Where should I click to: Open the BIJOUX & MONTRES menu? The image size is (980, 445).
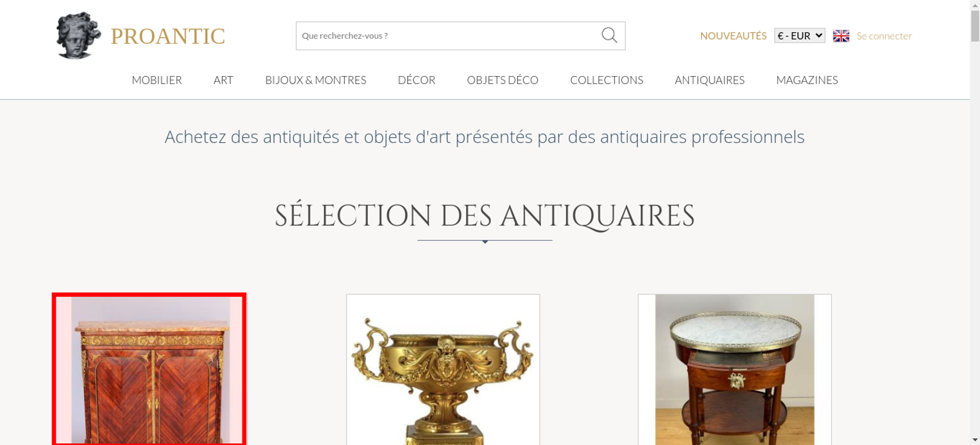pyautogui.click(x=316, y=80)
